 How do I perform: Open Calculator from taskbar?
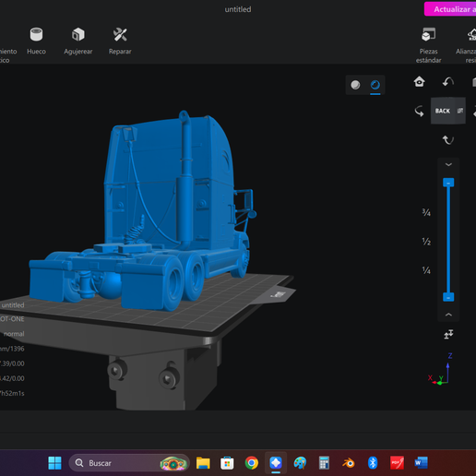[x=324, y=463]
